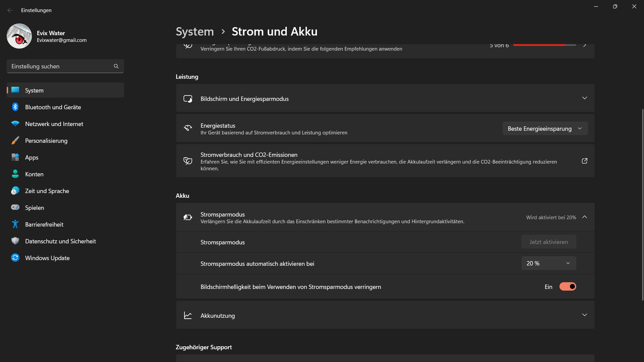
Task: Expand the Akkunutzung section
Action: (584, 315)
